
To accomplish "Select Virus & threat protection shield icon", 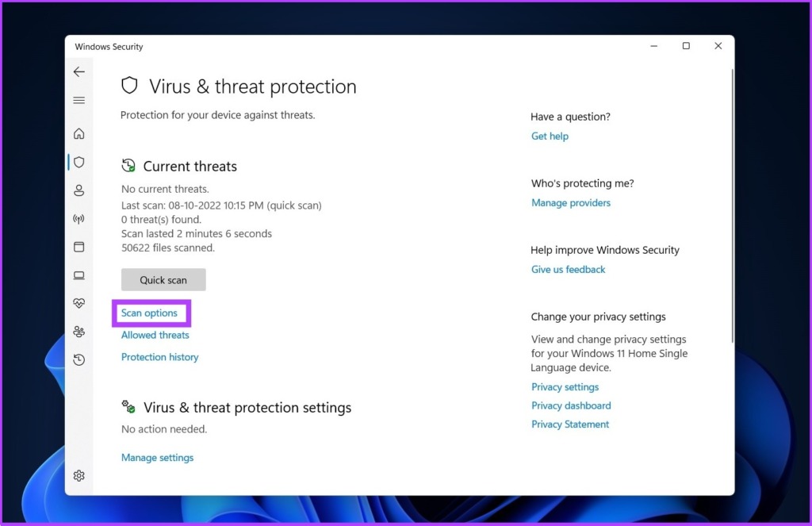I will click(79, 162).
